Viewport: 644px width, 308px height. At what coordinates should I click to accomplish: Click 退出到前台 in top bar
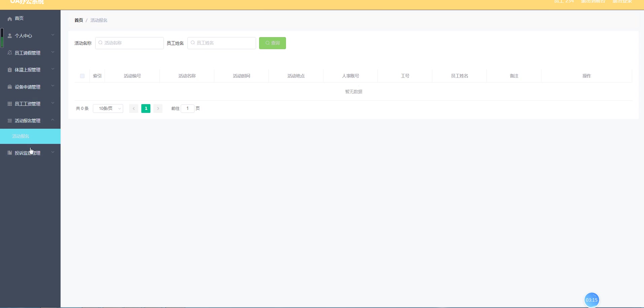[x=593, y=1]
